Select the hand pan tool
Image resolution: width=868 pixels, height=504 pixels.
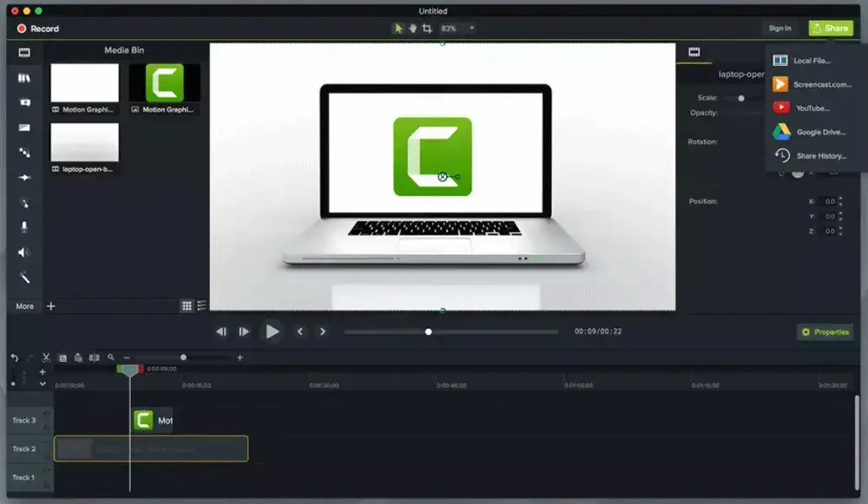coord(413,29)
